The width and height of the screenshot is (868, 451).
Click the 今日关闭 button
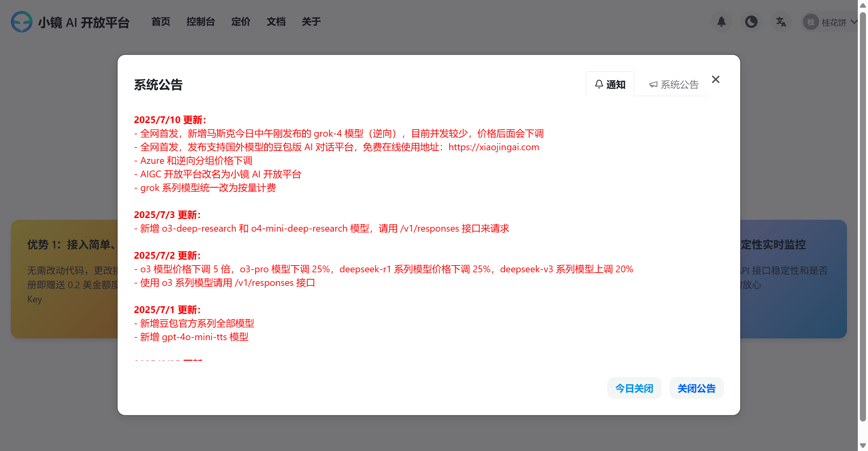point(634,388)
